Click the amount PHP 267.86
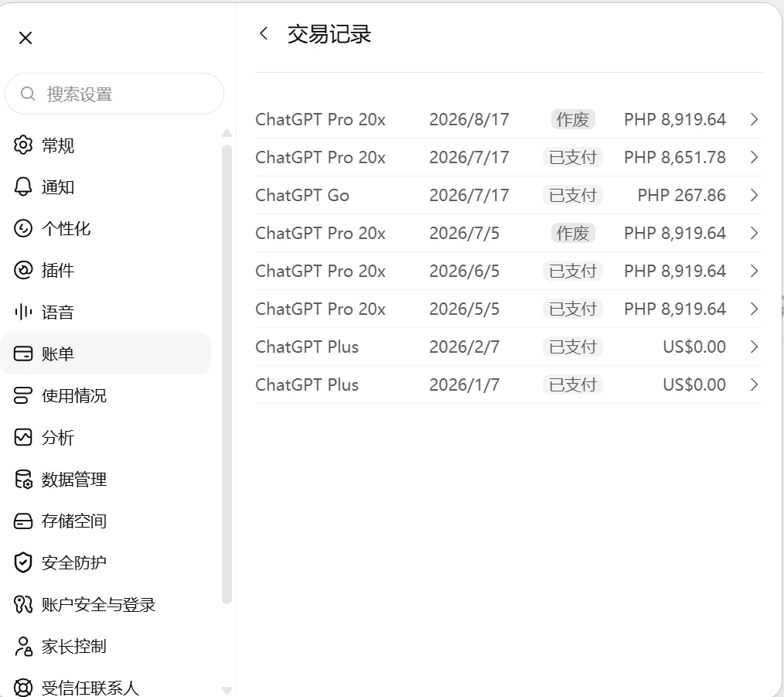The height and width of the screenshot is (697, 784). (x=681, y=195)
